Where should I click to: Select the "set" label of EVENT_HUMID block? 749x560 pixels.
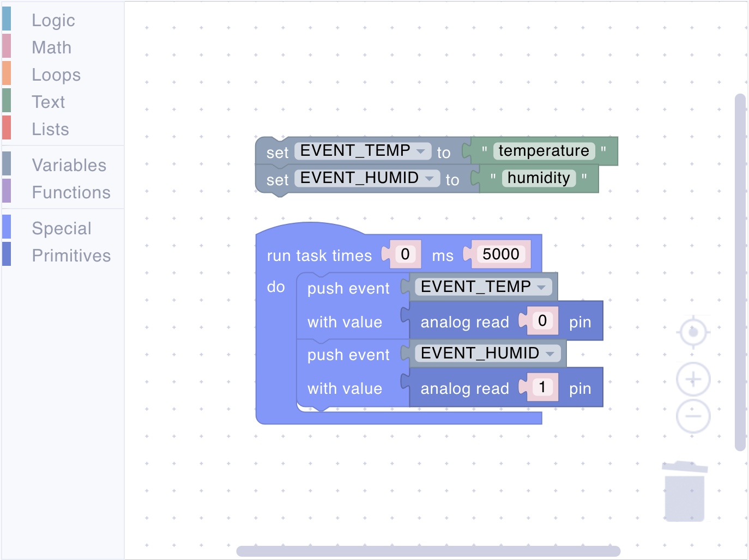click(277, 180)
